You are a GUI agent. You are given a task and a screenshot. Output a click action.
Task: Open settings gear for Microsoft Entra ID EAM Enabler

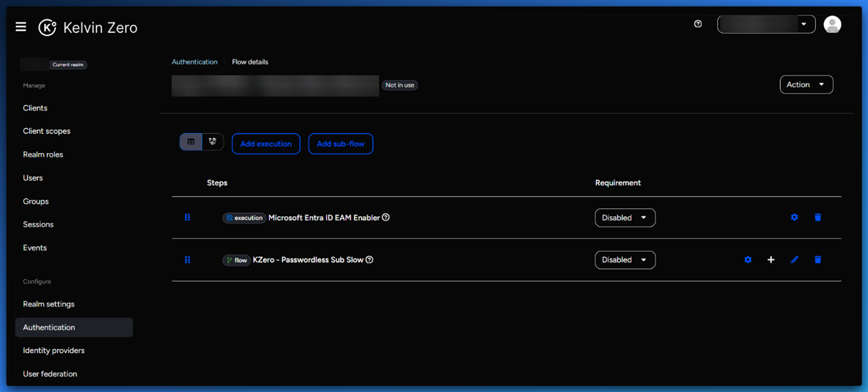tap(794, 217)
